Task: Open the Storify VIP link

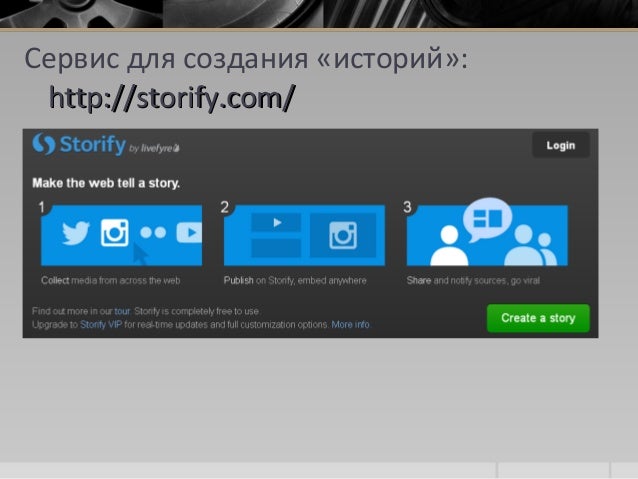Action: coord(101,325)
